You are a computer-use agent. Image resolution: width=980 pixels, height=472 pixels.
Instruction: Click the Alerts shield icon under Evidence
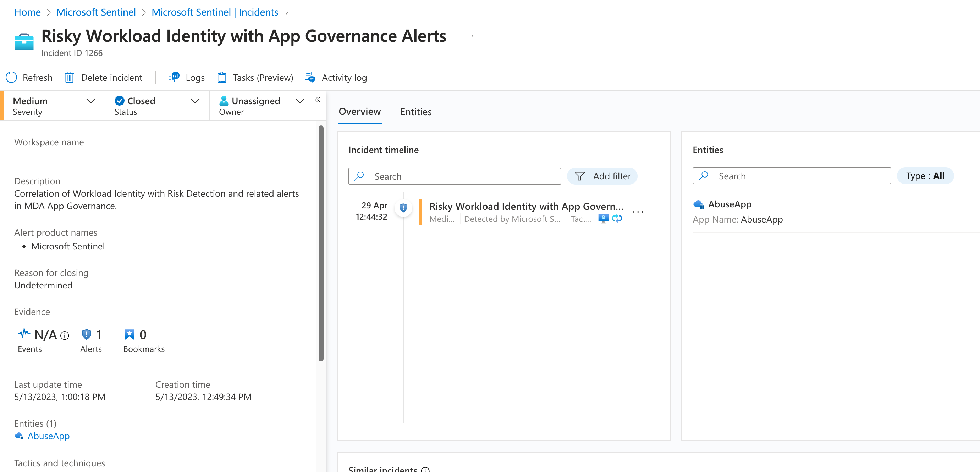click(x=86, y=335)
